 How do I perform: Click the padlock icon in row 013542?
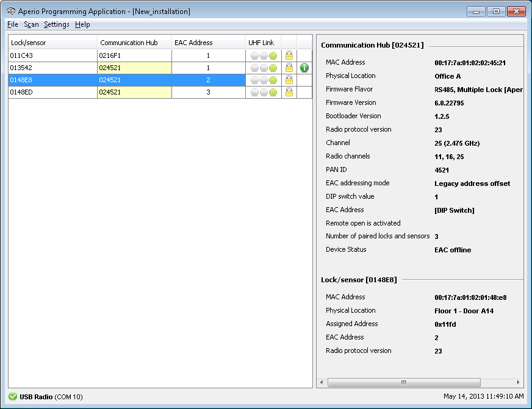tap(289, 68)
